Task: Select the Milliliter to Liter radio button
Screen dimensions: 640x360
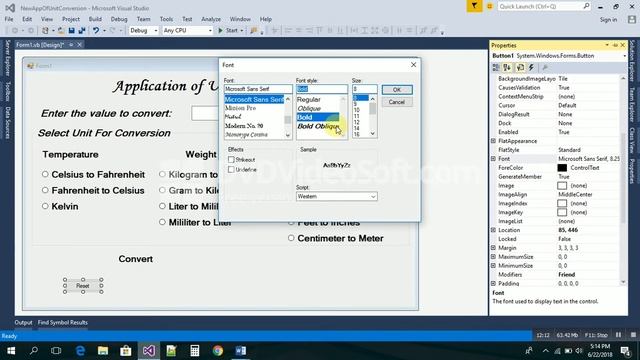Action: (x=162, y=222)
